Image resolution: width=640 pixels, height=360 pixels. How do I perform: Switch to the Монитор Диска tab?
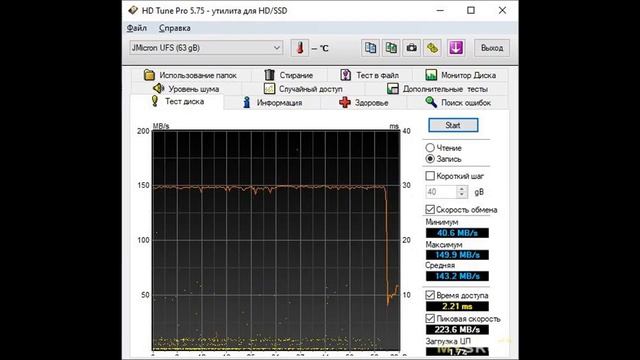(x=461, y=75)
